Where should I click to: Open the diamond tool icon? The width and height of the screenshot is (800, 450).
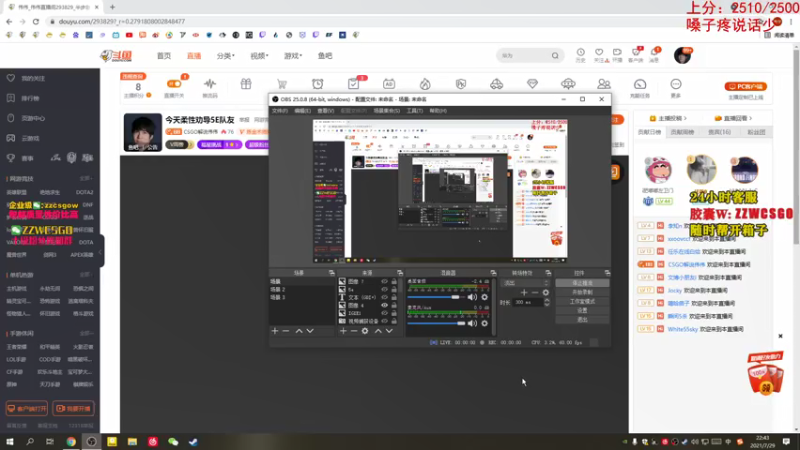[x=532, y=84]
